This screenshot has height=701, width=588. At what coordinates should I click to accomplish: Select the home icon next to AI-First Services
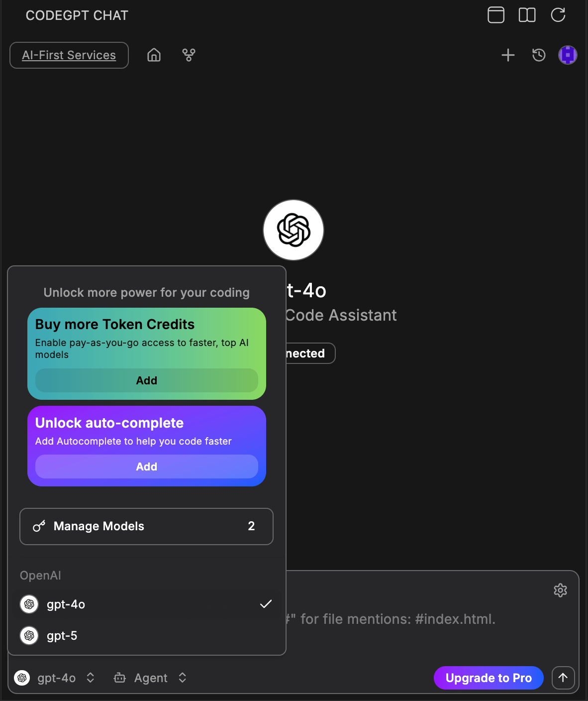154,55
